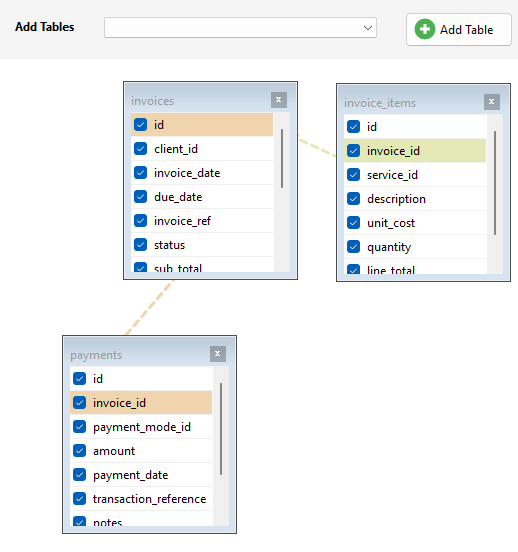This screenshot has height=552, width=518.
Task: Toggle the status checkbox in invoices
Action: [x=141, y=244]
